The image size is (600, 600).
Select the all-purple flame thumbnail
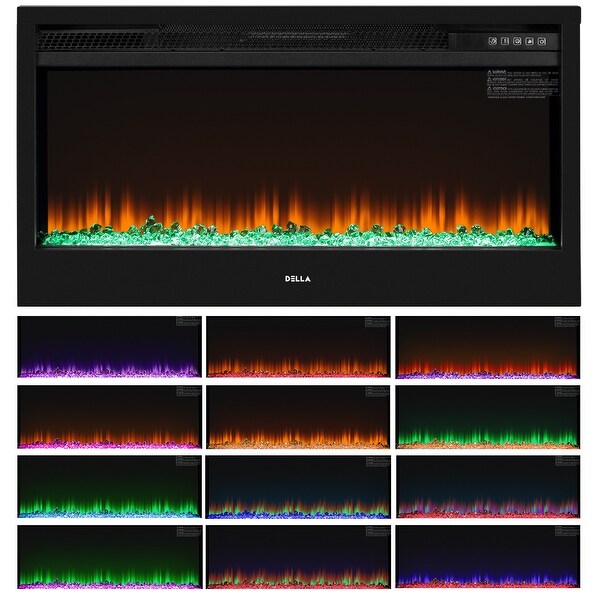coord(109,347)
